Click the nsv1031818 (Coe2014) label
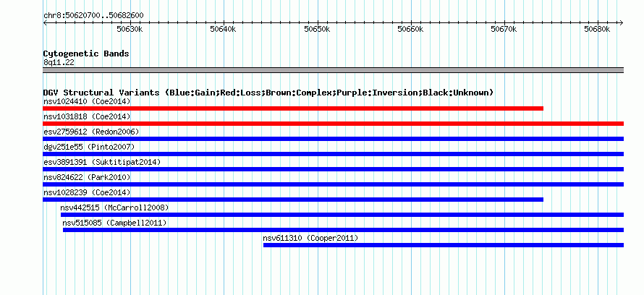The width and height of the screenshot is (644, 295). pos(87,116)
